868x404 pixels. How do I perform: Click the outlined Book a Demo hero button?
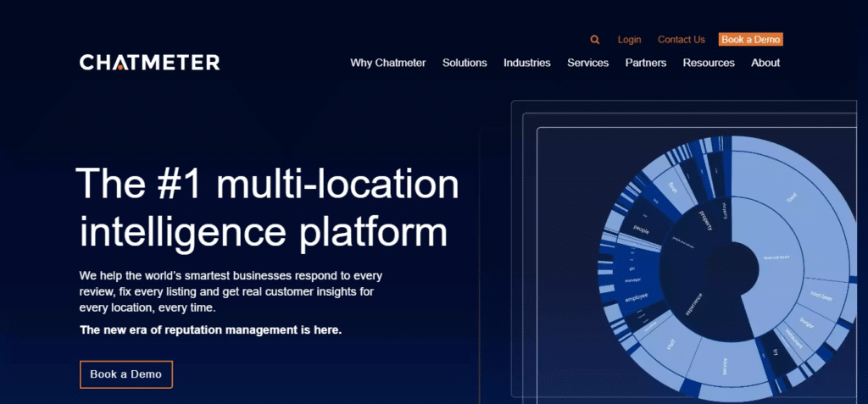pos(126,374)
